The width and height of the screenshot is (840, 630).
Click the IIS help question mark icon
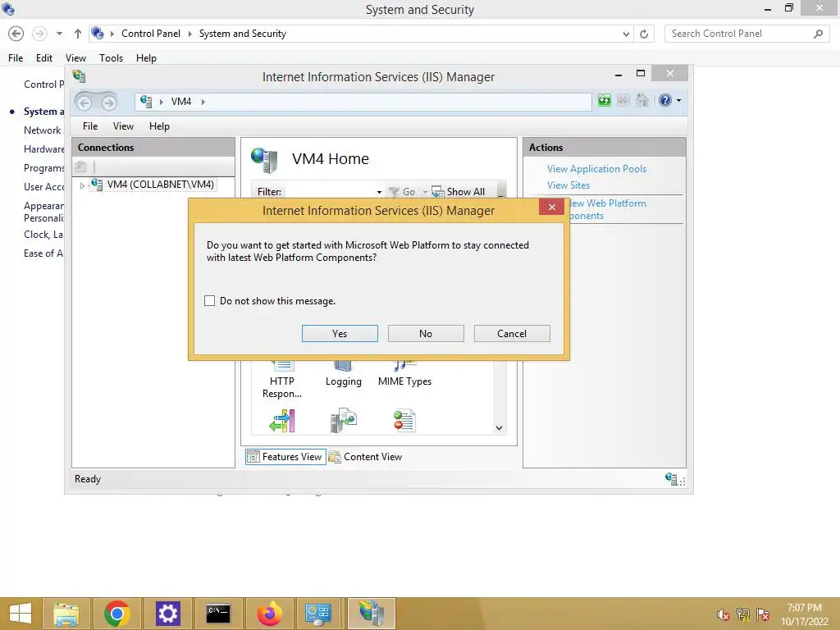pos(664,100)
